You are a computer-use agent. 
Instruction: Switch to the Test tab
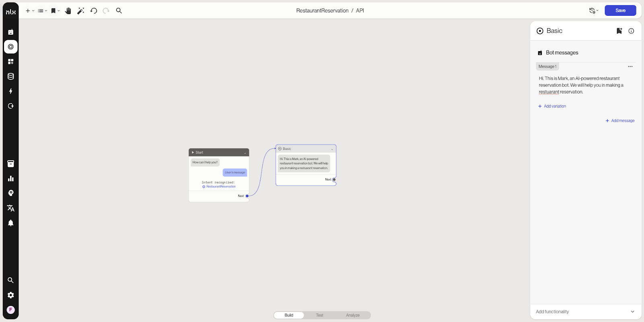tap(320, 315)
